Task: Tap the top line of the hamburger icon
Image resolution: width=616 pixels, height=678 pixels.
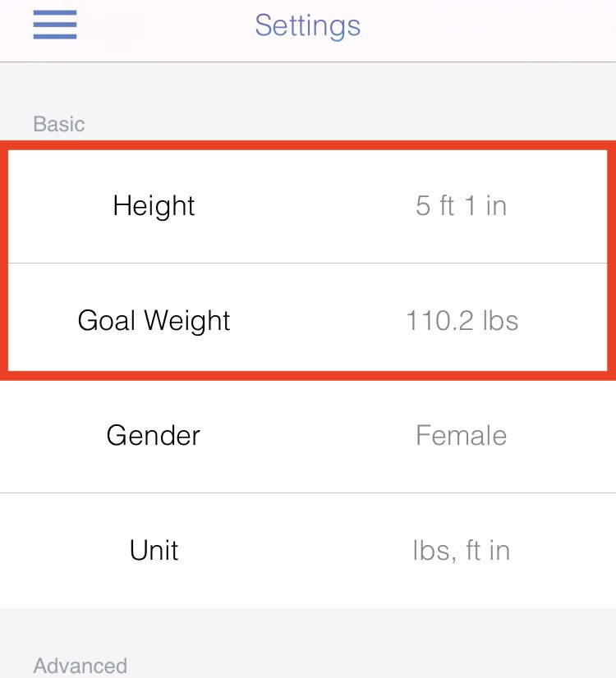Action: click(55, 13)
